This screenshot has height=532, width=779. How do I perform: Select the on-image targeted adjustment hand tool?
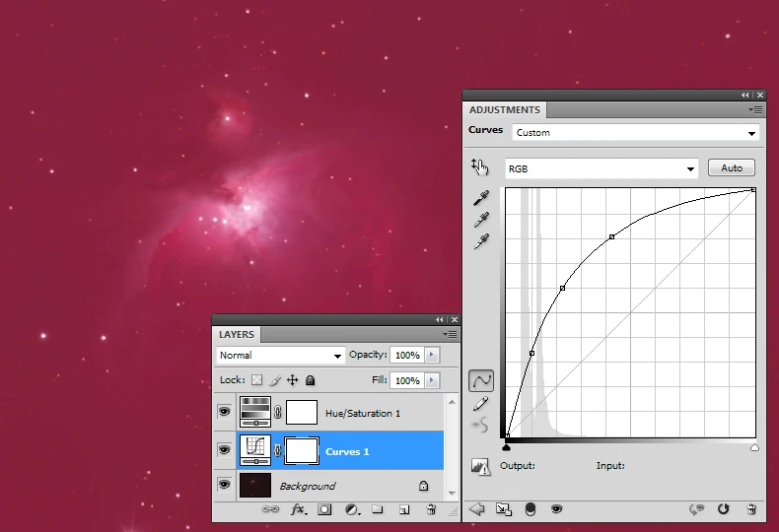coord(480,167)
